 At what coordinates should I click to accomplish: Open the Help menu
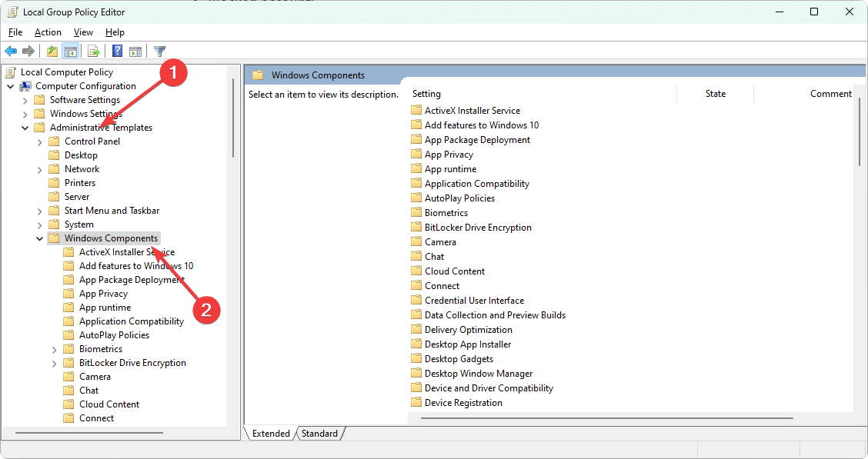click(115, 32)
